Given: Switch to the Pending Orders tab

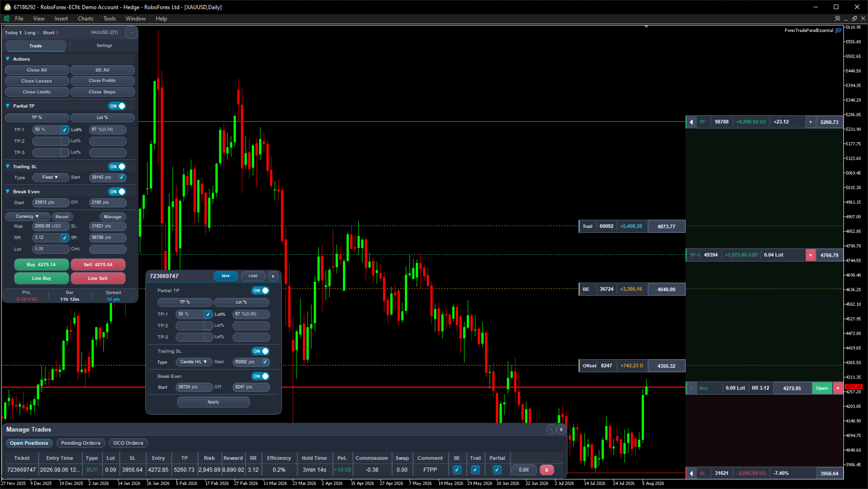Looking at the screenshot, I should coord(81,443).
